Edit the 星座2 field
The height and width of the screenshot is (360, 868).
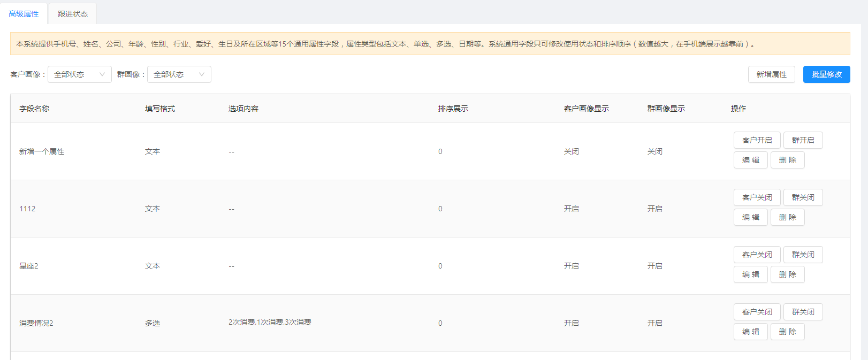tap(751, 274)
